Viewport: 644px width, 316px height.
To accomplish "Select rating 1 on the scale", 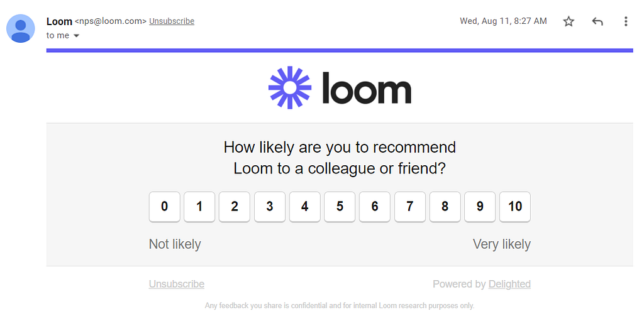I will (x=199, y=207).
